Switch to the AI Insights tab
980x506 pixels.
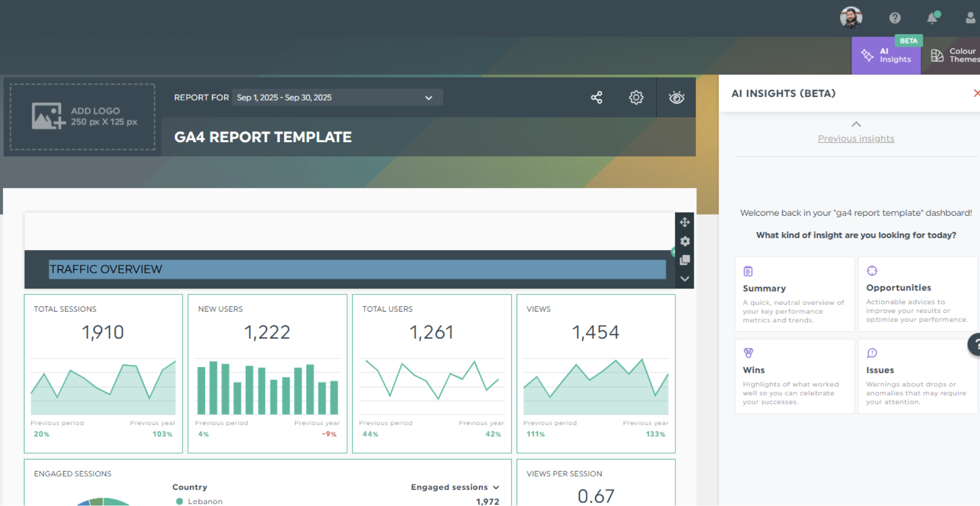[886, 55]
